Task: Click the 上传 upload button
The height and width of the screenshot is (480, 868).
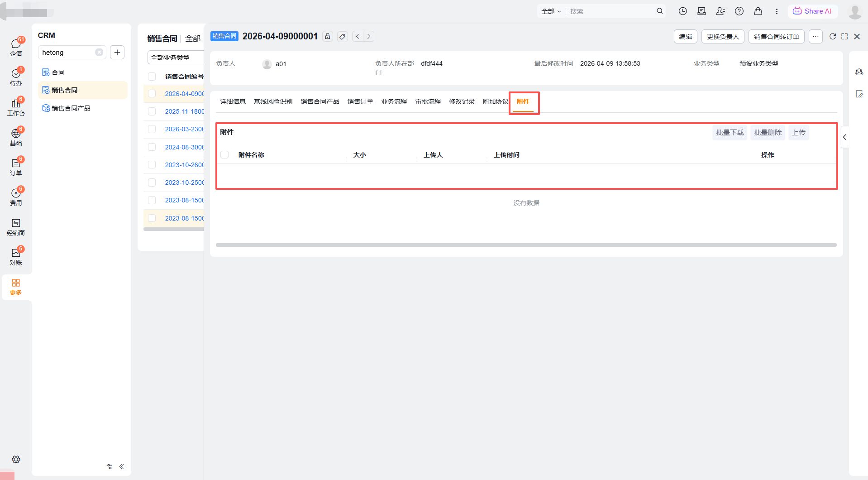Action: (799, 133)
